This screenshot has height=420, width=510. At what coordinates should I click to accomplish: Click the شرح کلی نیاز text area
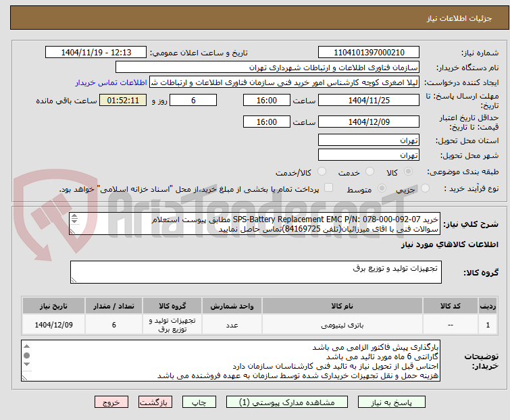click(255, 224)
